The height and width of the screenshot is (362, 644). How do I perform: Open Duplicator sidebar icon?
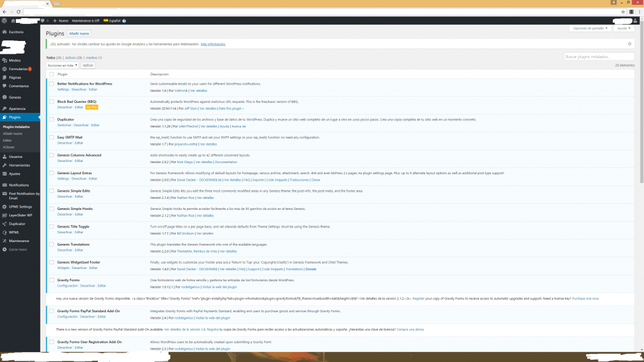coord(5,223)
